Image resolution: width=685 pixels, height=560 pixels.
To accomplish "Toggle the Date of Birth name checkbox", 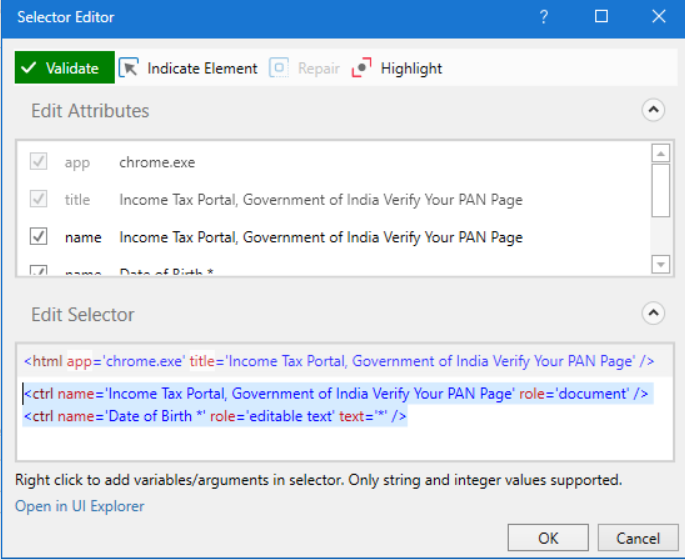I will coord(38,271).
